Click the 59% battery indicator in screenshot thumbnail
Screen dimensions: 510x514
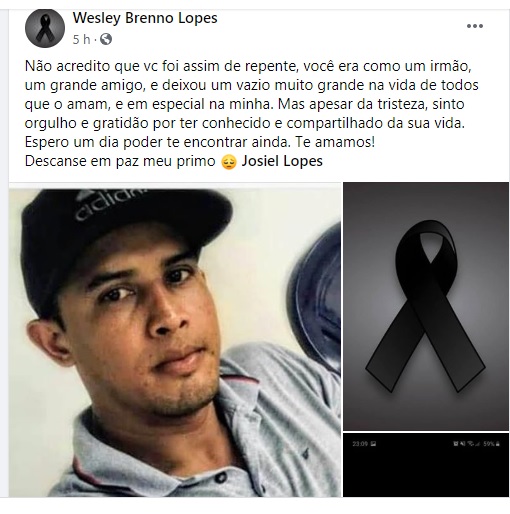[491, 444]
